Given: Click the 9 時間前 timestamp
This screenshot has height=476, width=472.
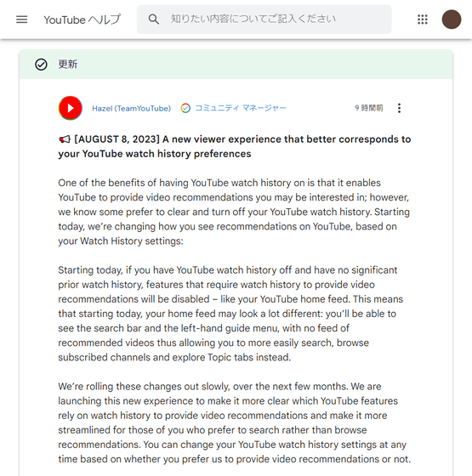Looking at the screenshot, I should [369, 108].
